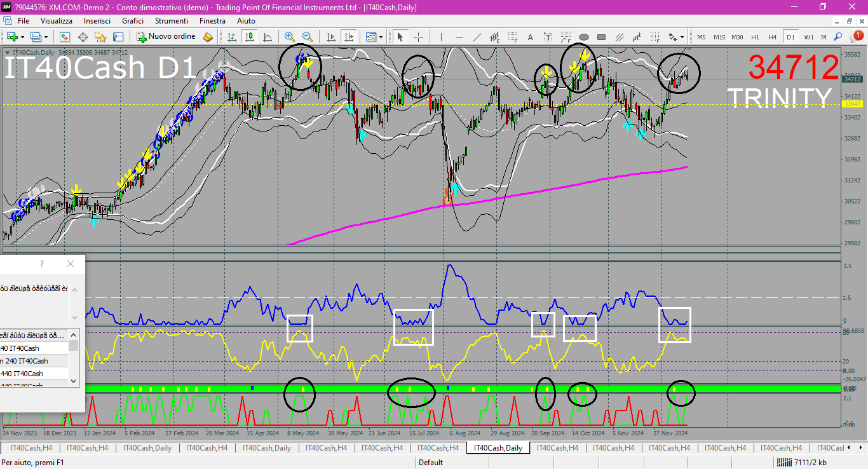The width and height of the screenshot is (868, 469).
Task: Select the Trendline tool
Action: [x=477, y=37]
